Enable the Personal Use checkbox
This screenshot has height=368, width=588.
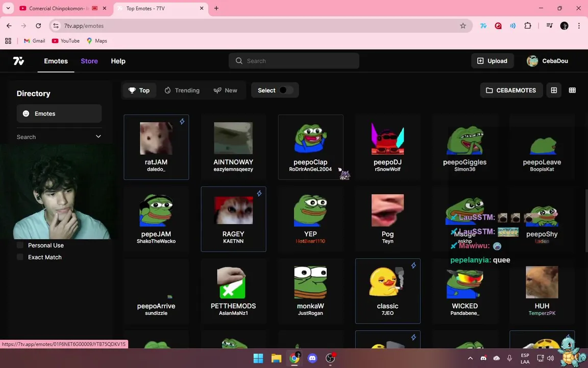20,245
